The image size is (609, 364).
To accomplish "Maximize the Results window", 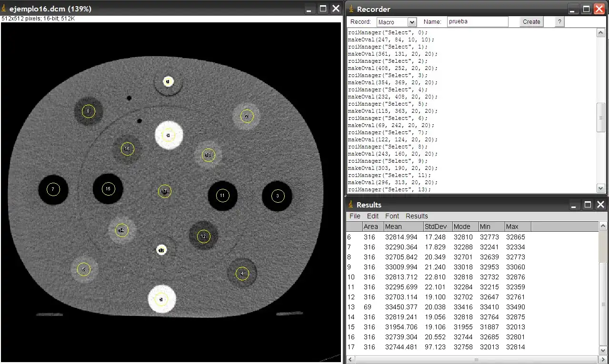I will pyautogui.click(x=588, y=205).
